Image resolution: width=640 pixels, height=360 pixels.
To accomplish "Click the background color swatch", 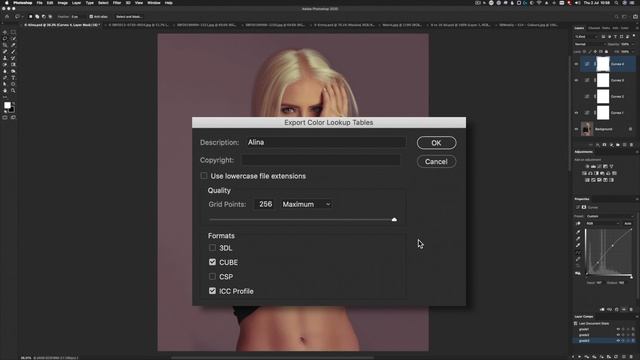I will pyautogui.click(x=12, y=110).
